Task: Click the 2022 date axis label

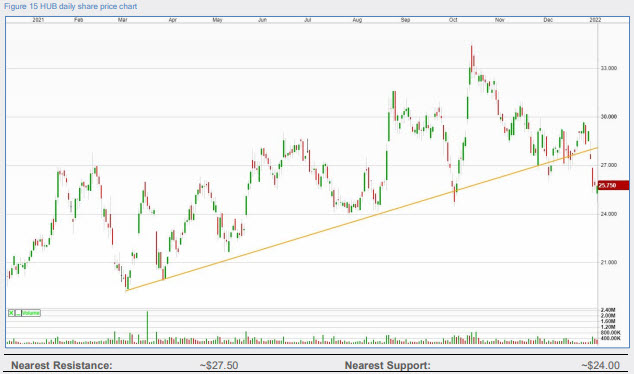Action: pyautogui.click(x=595, y=20)
